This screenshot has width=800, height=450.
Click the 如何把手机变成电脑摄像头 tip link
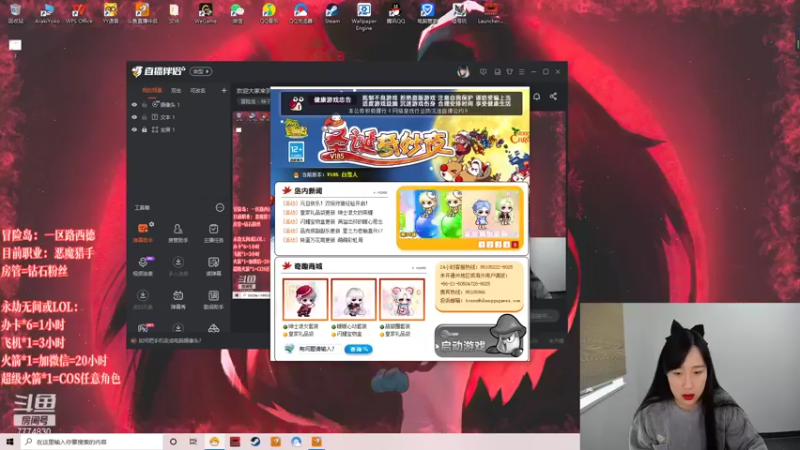pos(170,340)
